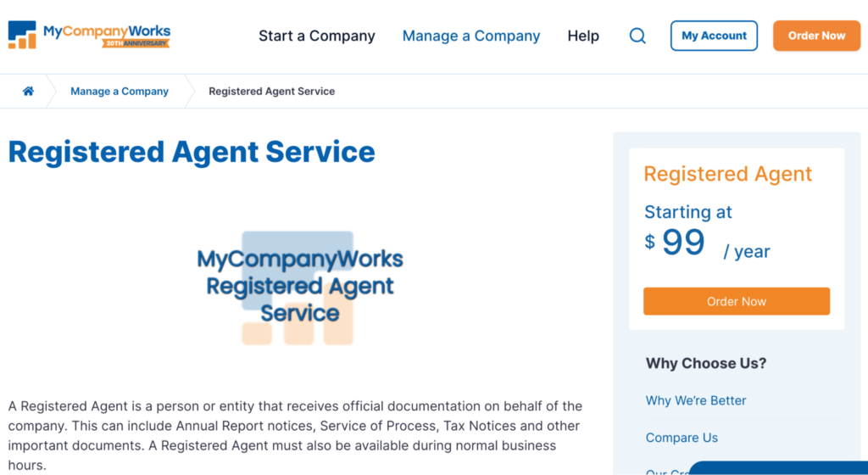Viewport: 868px width, 475px height.
Task: Click the Why Choose Us? heading
Action: point(706,363)
